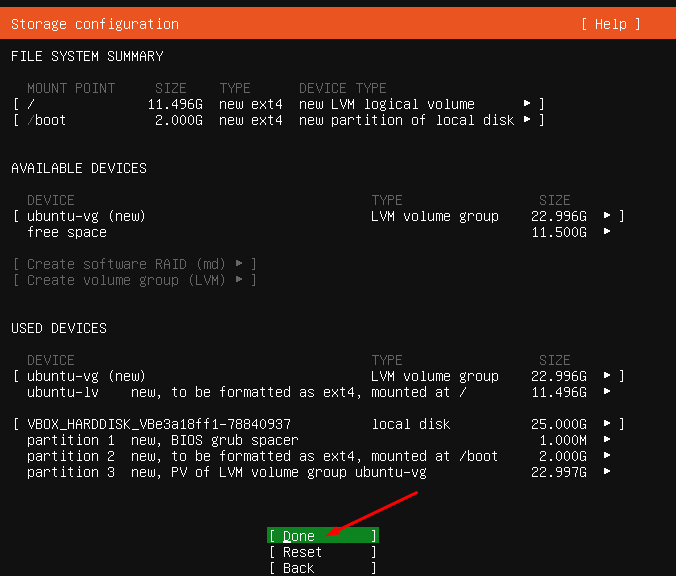Expand arrow for VBOX_HARDDISK local disk row
The width and height of the screenshot is (676, 576).
click(x=607, y=423)
